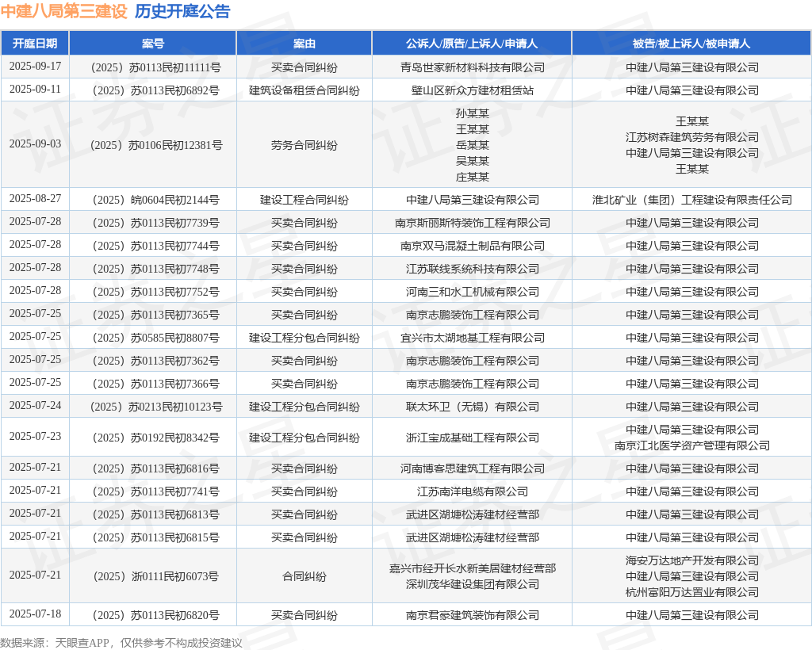The image size is (812, 650).
Task: Click defendant 江苏树森建筑劳务有限公司
Action: [691, 137]
